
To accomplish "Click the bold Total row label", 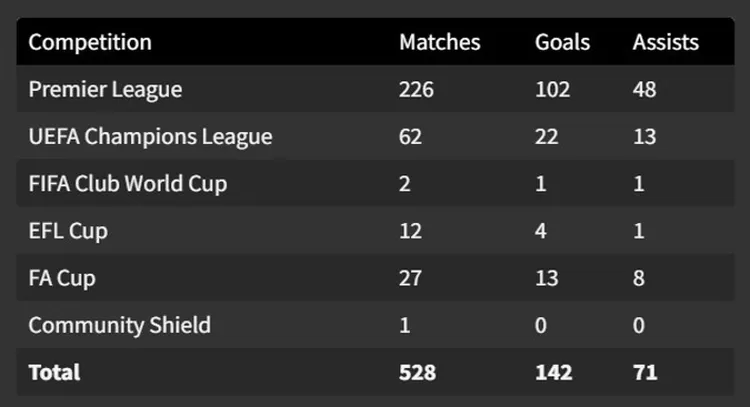I will (x=54, y=372).
